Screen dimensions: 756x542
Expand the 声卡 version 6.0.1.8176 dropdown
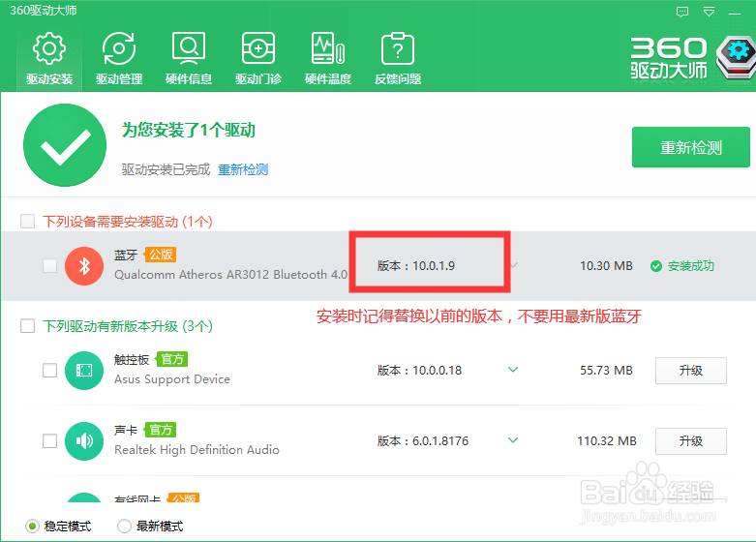(513, 440)
